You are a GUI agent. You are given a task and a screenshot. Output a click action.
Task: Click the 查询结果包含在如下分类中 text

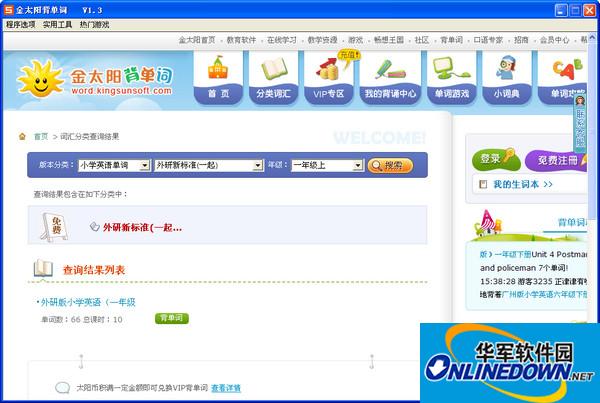80,194
